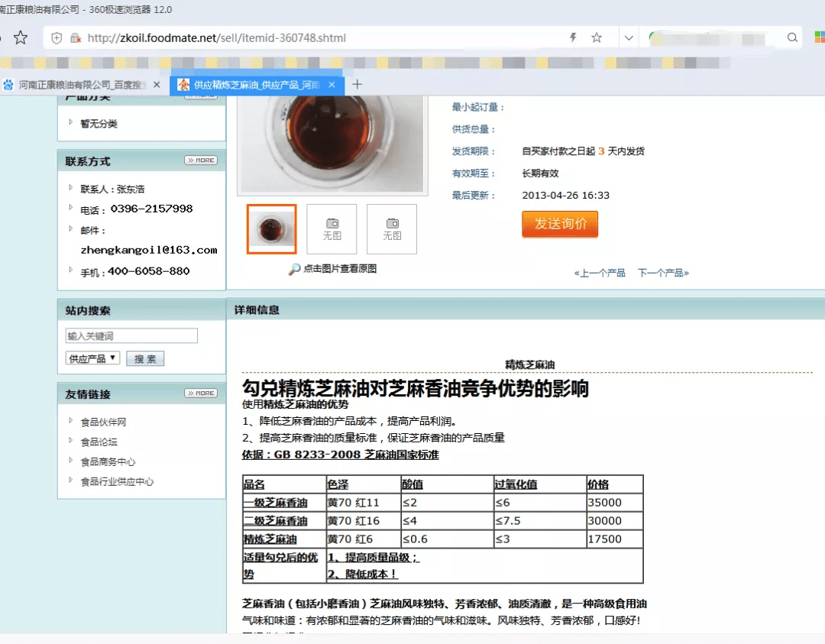The image size is (825, 644).
Task: Click the MORE button beside 联系方式
Action: coord(199,160)
